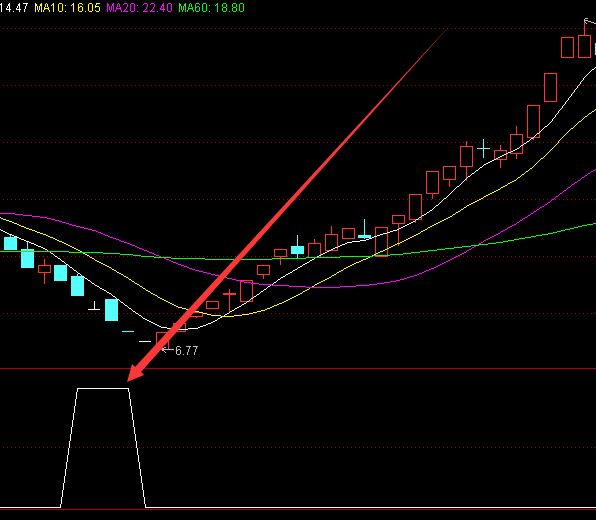596x520 pixels.
Task: Click the tip of the red arrow
Action: pos(129,379)
